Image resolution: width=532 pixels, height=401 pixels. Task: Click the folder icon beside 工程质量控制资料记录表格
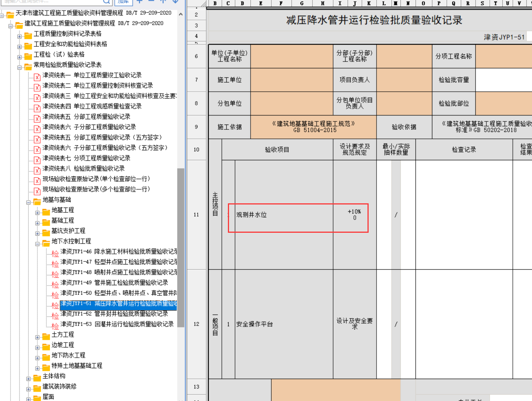pyautogui.click(x=28, y=36)
